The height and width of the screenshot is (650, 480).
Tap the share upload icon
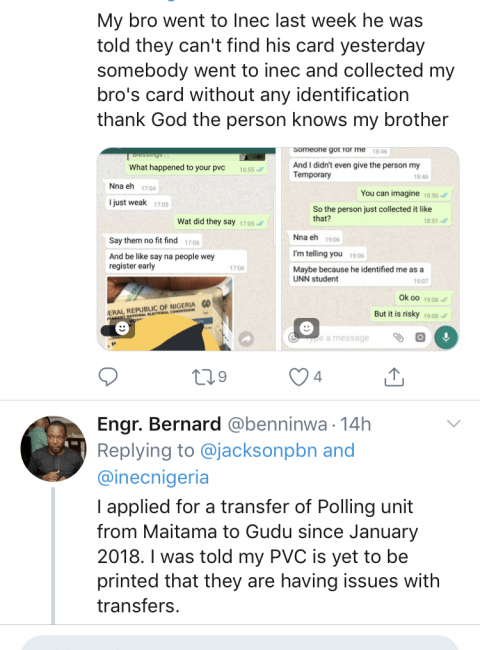[394, 376]
